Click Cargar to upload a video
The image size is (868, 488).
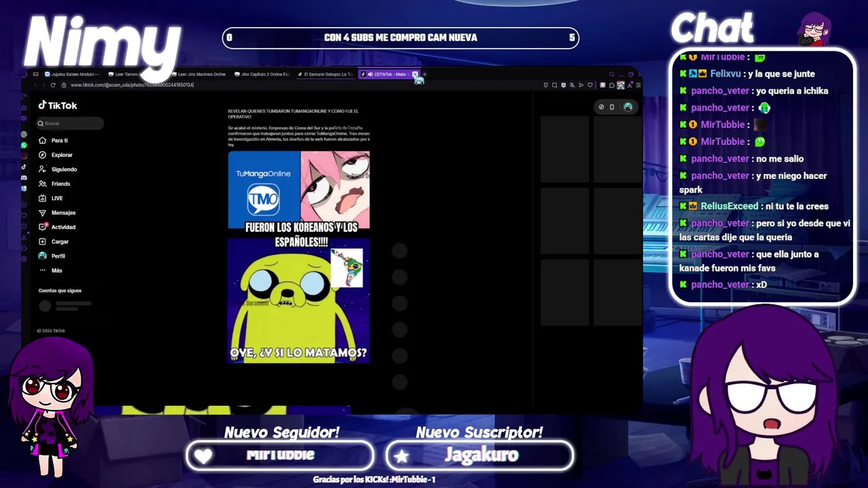54,241
